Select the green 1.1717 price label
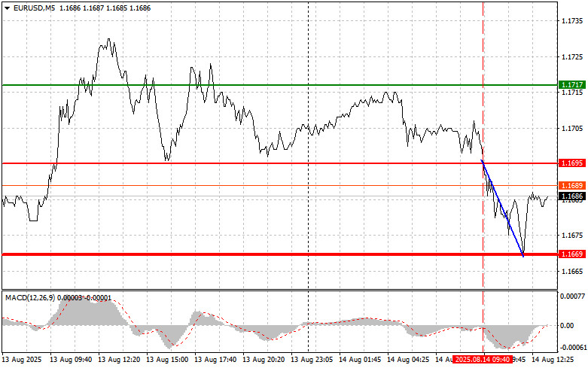 tap(572, 85)
